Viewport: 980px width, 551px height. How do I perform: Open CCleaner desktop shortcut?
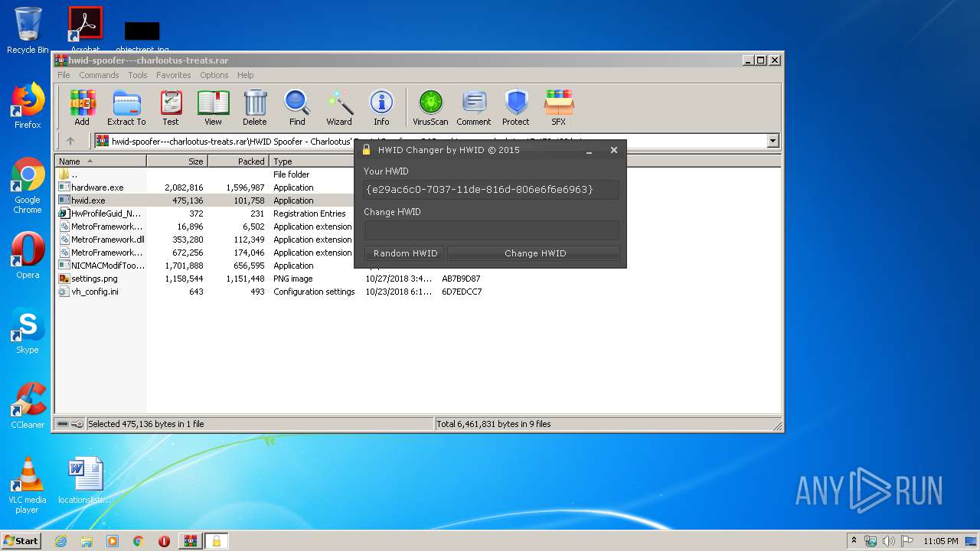click(28, 406)
